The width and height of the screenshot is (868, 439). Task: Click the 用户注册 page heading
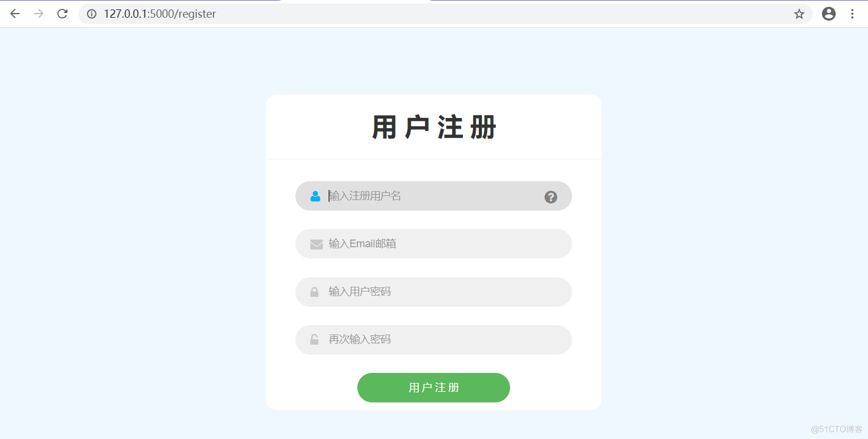[x=434, y=127]
